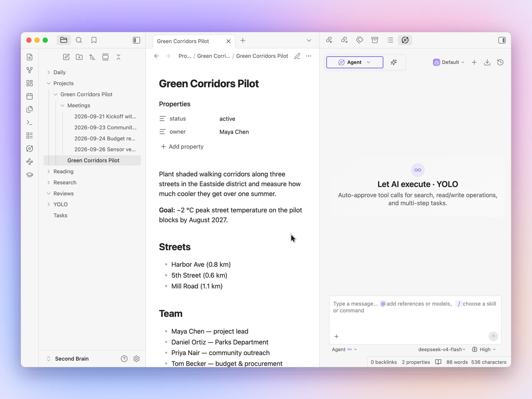532x399 pixels.
Task: Show chat history clock icon
Action: pos(500,62)
